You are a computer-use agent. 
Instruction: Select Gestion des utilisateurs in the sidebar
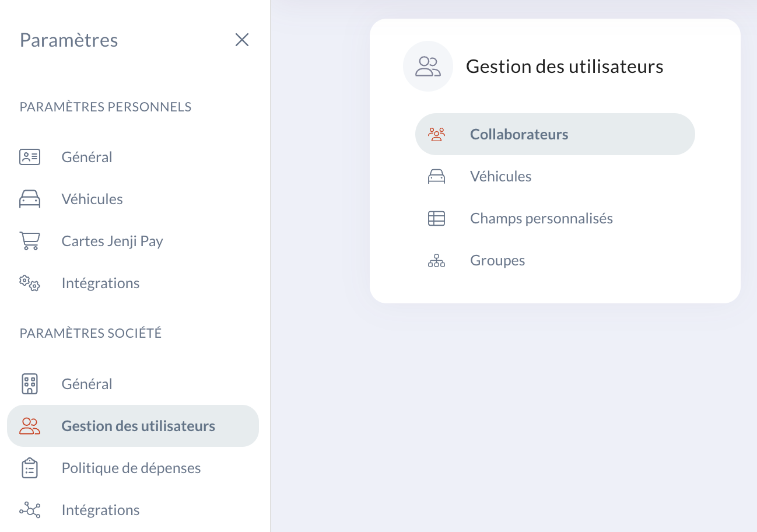[133, 426]
